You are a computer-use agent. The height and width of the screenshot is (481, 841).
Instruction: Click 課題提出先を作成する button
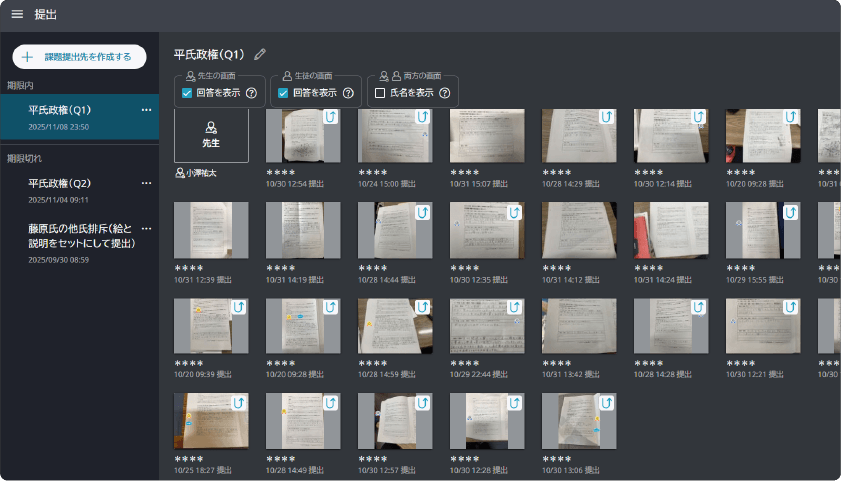click(79, 57)
